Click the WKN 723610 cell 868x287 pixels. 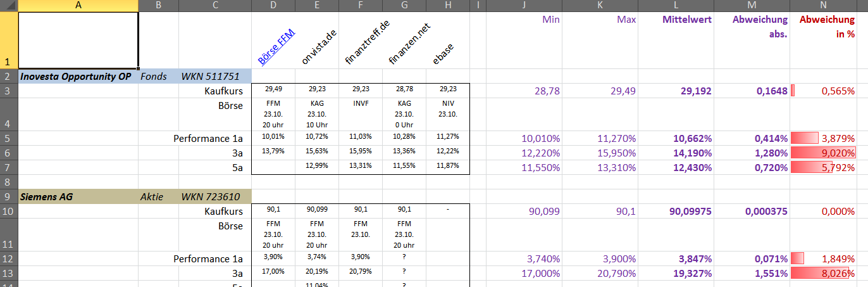[214, 197]
